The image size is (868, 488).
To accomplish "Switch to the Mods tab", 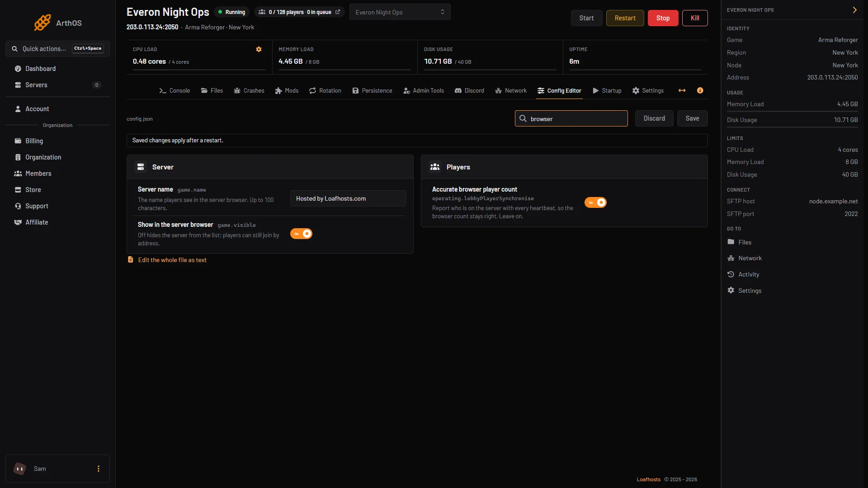I will (x=287, y=91).
